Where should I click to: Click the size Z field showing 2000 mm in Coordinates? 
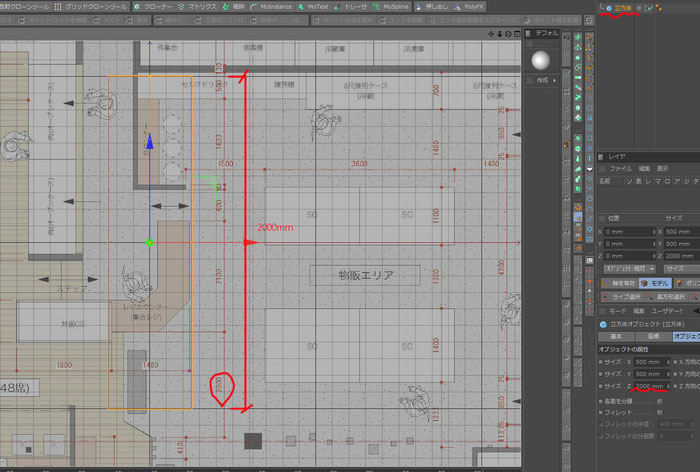(682, 256)
